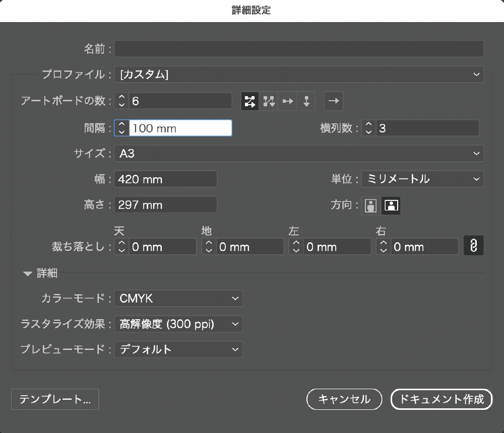Click the 幅 420 mm input field

click(x=166, y=179)
